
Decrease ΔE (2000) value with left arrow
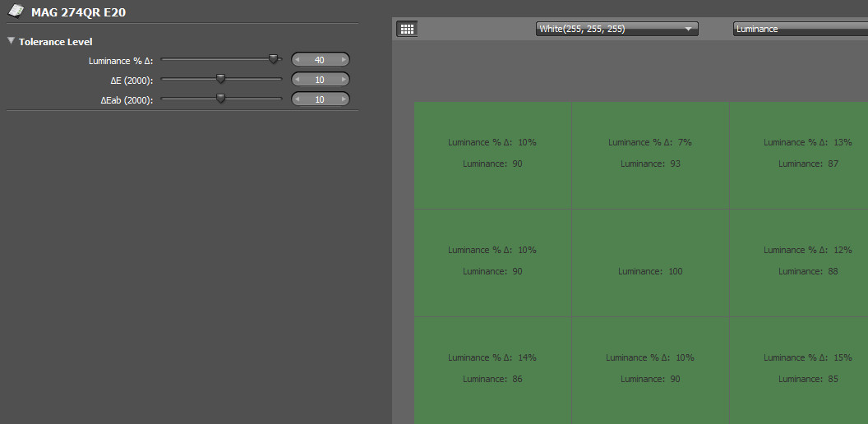coord(298,80)
